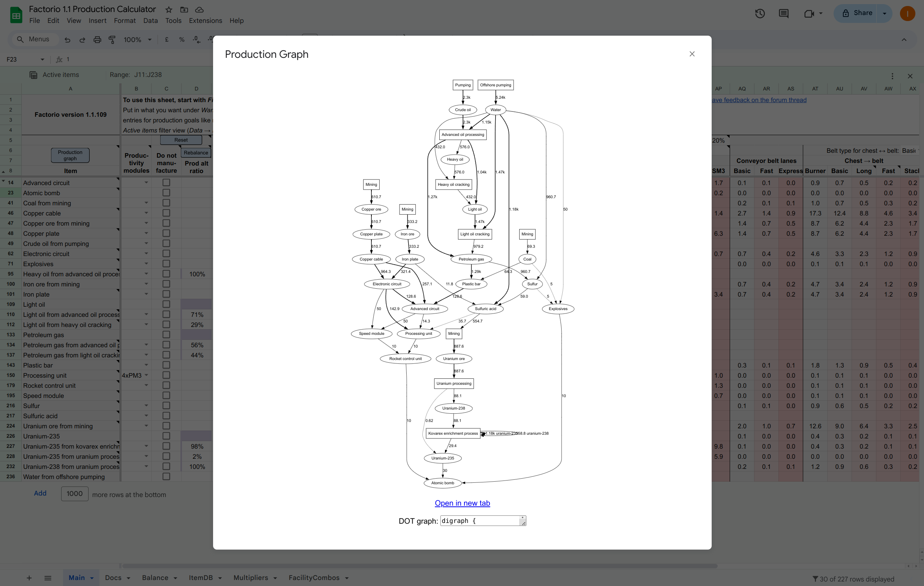Viewport: 924px width, 586px height.
Task: Open productivity modules dropdown for Processing unit
Action: coord(146,375)
